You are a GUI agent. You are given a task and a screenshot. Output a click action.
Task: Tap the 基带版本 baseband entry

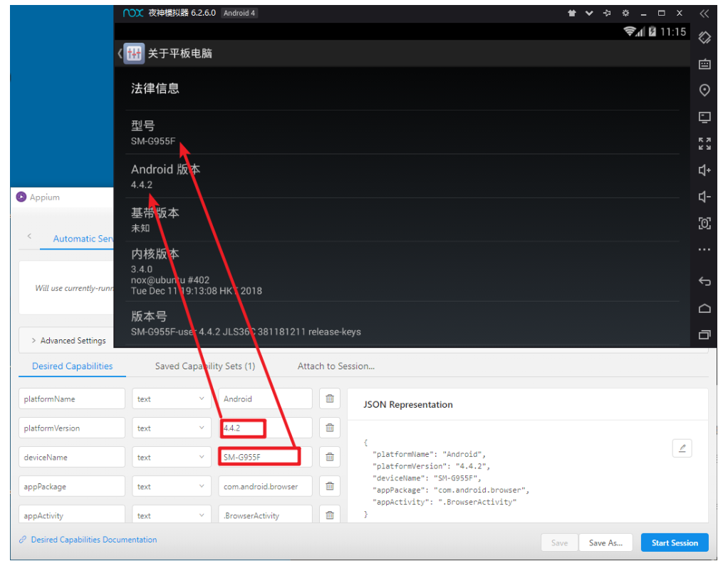coord(402,220)
